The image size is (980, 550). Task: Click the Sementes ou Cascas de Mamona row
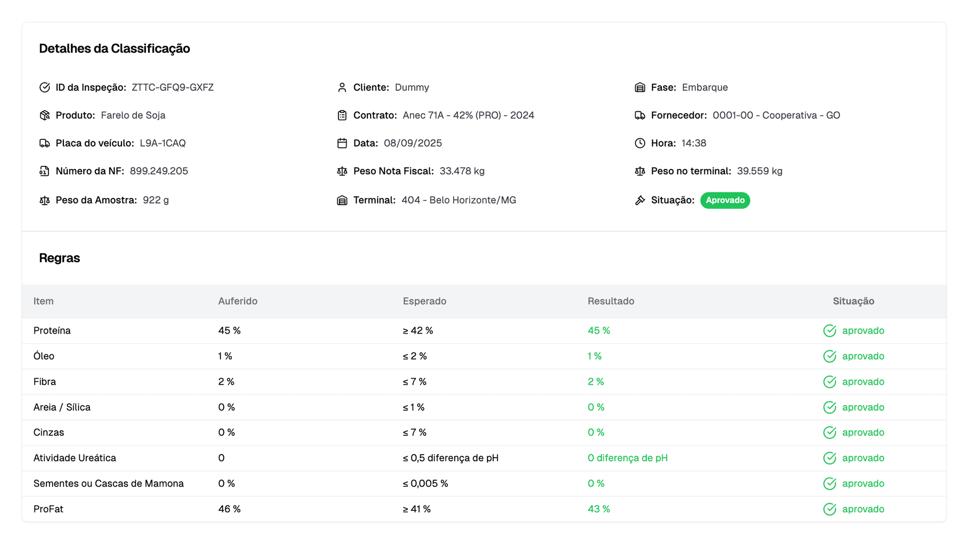[108, 484]
